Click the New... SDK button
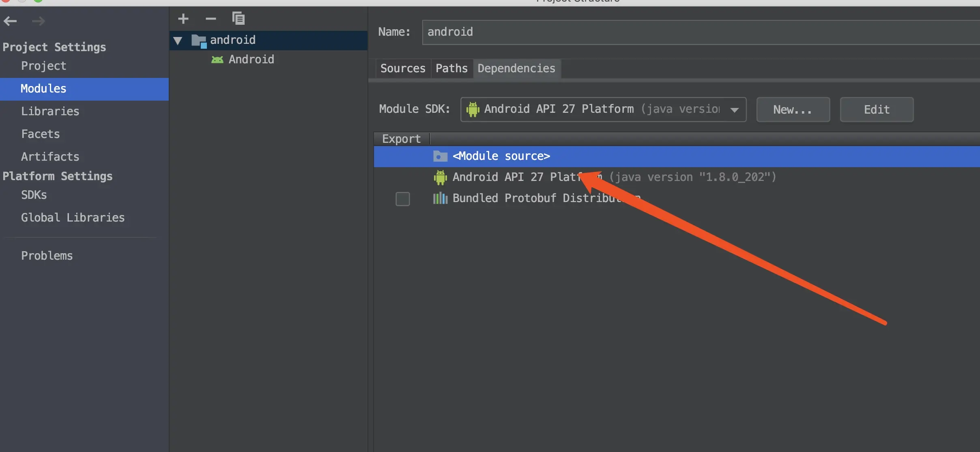 (793, 110)
